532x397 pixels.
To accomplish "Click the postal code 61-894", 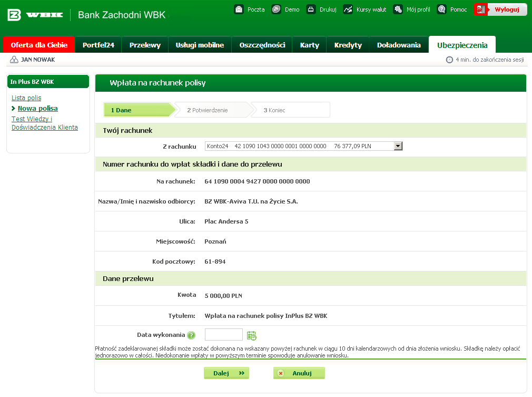I will click(215, 262).
